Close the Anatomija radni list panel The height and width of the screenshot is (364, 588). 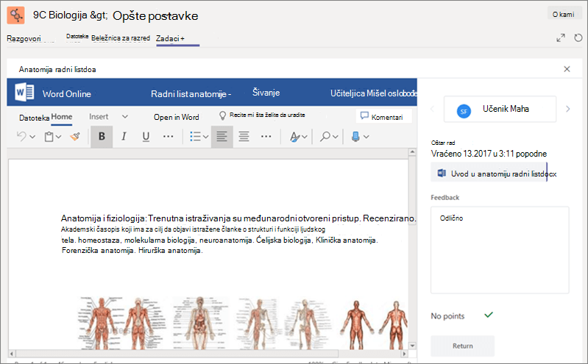(567, 69)
